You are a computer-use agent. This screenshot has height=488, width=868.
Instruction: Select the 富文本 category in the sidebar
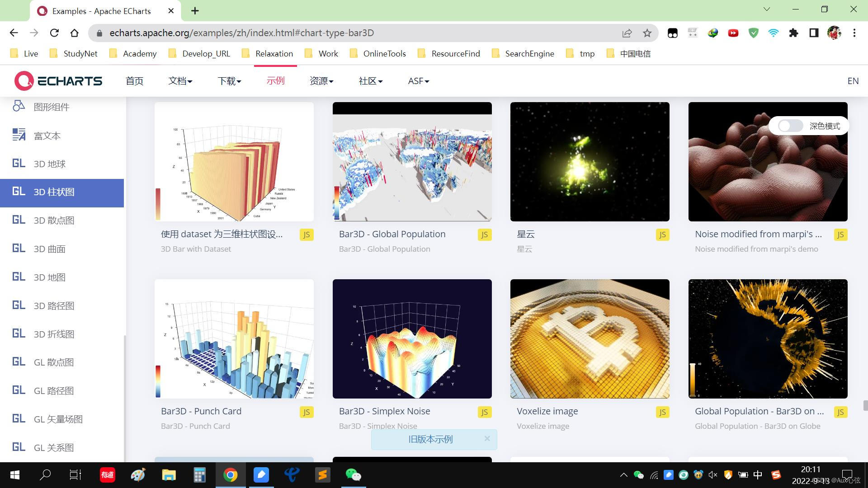pos(47,135)
